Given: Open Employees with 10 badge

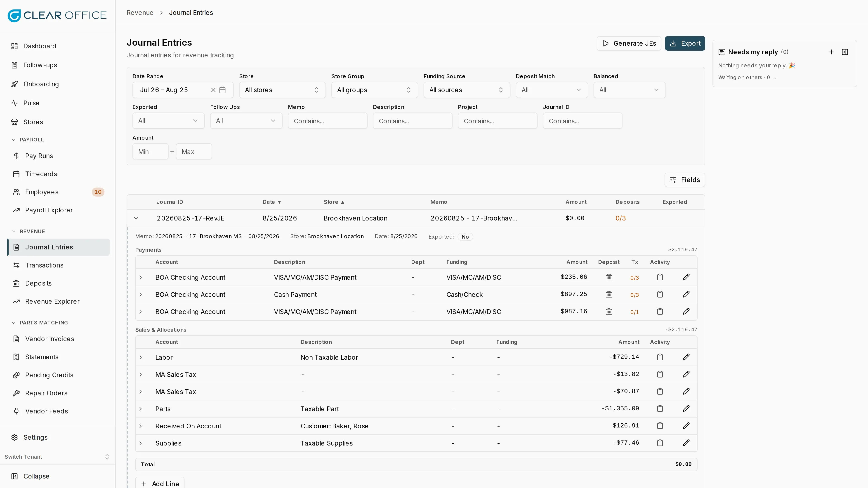Looking at the screenshot, I should click(58, 192).
